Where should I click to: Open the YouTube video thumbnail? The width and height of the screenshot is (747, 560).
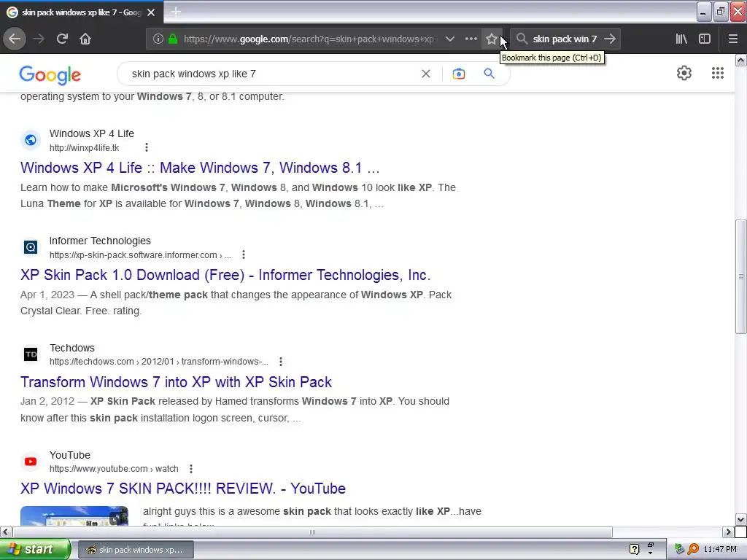pos(74,516)
